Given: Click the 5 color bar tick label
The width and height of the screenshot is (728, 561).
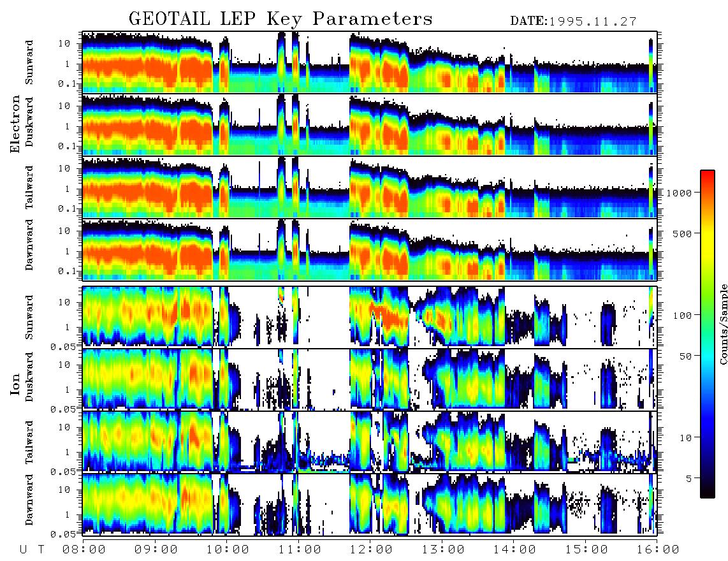Looking at the screenshot, I should pyautogui.click(x=688, y=478).
